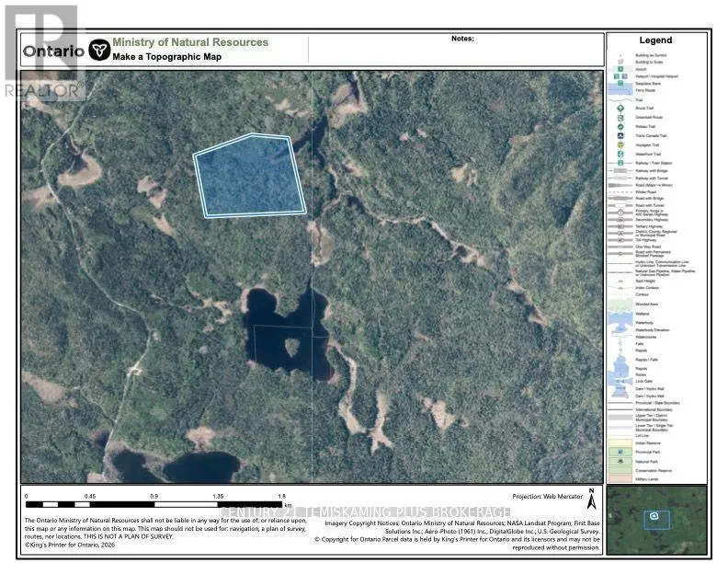
Task: Click the 'Secondary Highway' legend label
Action: point(652,219)
